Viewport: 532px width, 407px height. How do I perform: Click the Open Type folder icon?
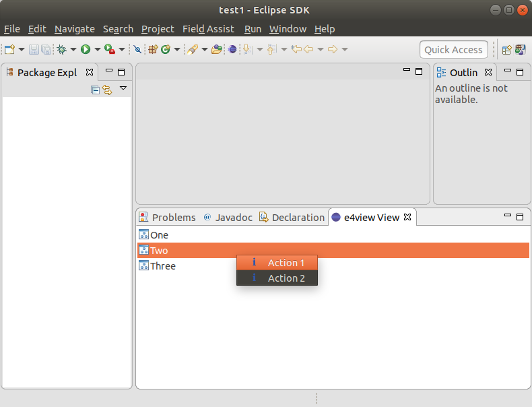click(x=217, y=50)
